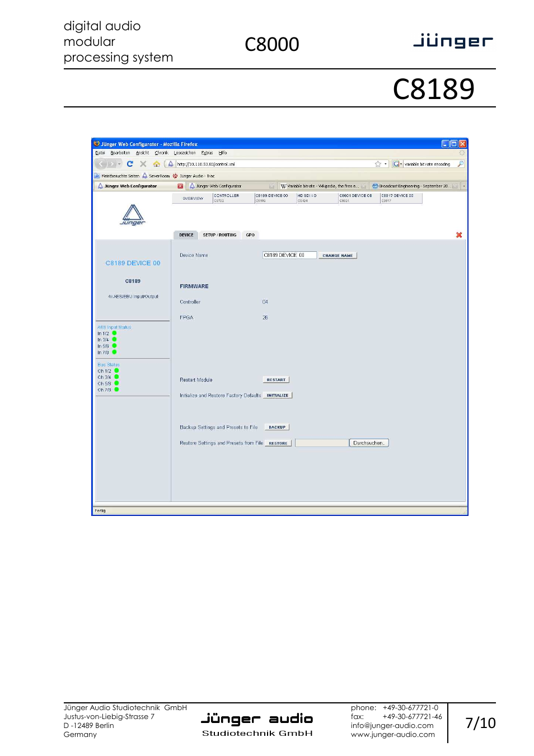The width and height of the screenshot is (534, 756).
Task: Click the Ch 3/4 bus status indicator
Action: [x=116, y=377]
